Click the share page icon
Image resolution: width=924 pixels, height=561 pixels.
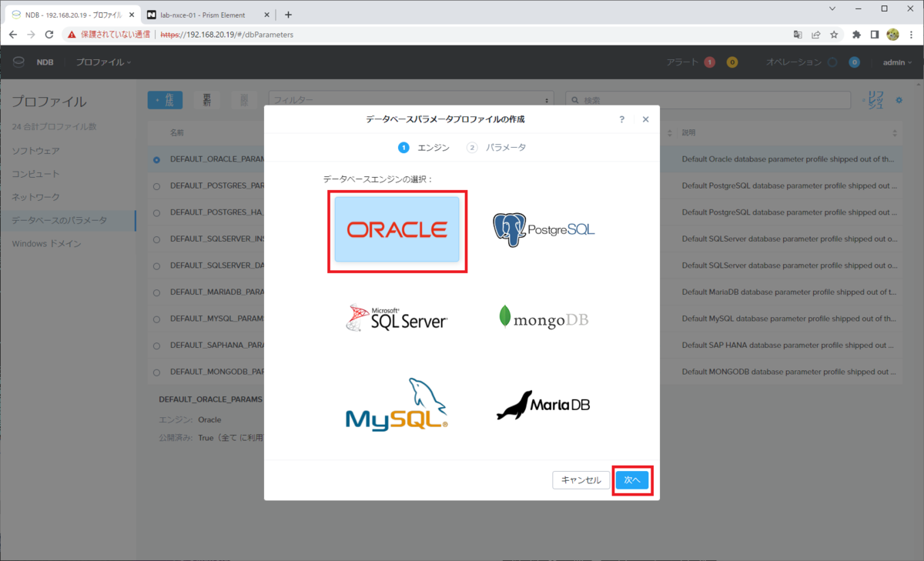tap(816, 35)
